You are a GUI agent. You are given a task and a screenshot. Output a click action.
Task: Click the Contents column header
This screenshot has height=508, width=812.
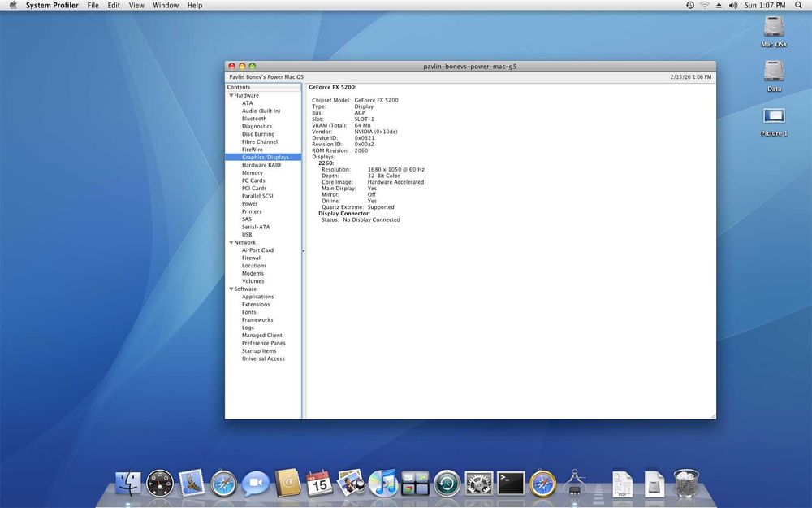(263, 87)
